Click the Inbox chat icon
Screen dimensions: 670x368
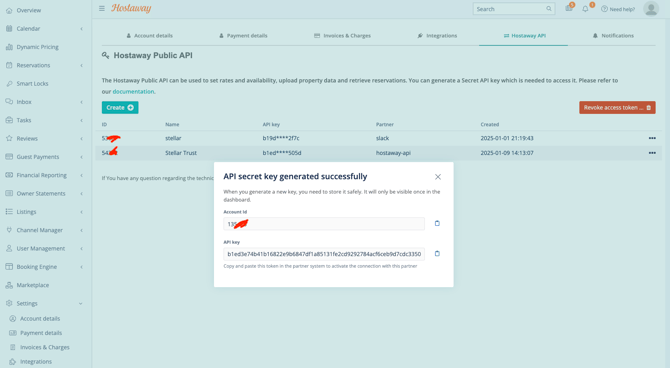point(9,102)
